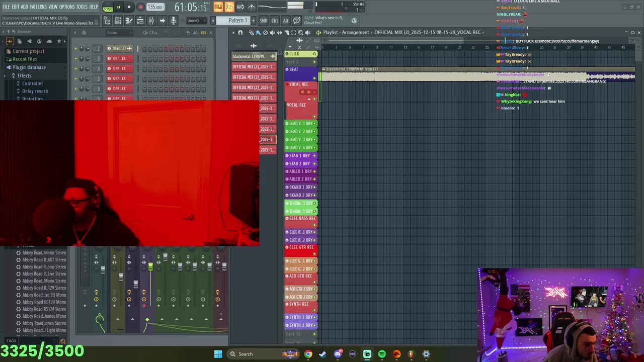Toggle the Alt modifier button
Screen dimensions: 644x362
[286, 21]
